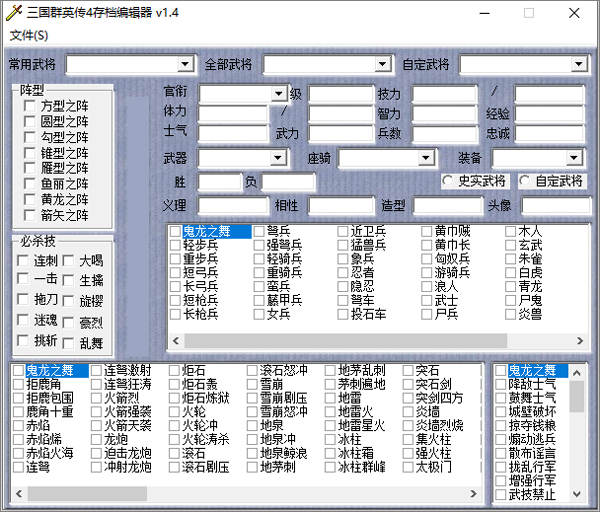Expand the 自定武将 dropdown at top
Viewport: 600px width, 512px height.
point(579,64)
